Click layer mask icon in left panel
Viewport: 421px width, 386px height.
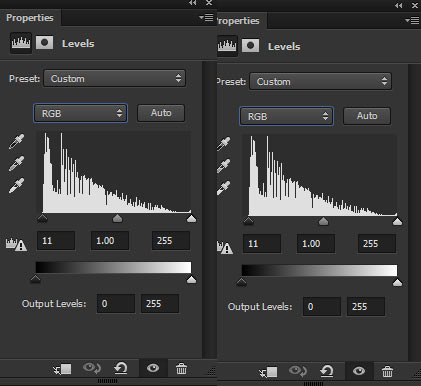tap(44, 43)
